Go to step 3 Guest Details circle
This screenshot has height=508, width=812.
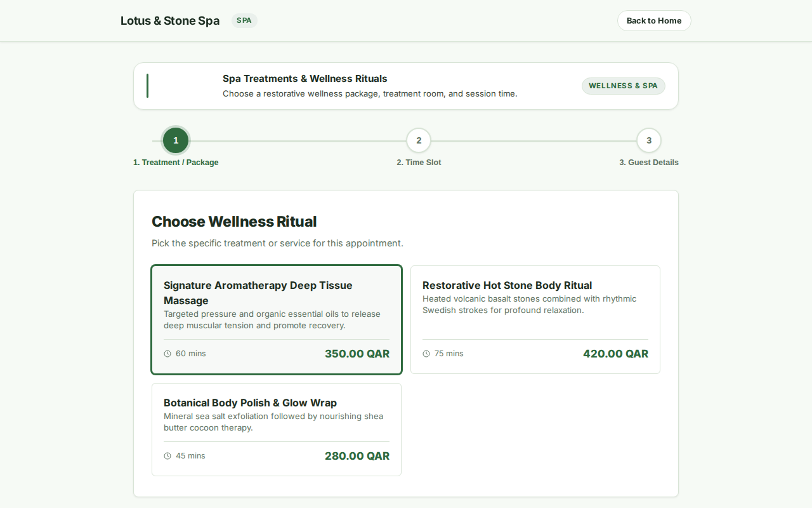pos(649,140)
